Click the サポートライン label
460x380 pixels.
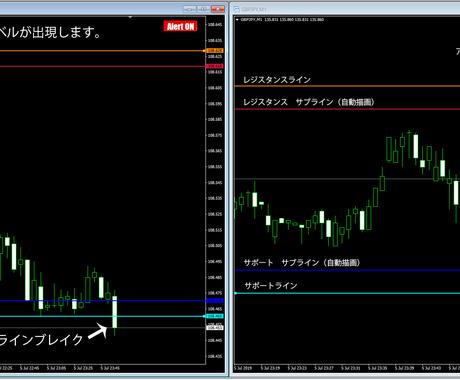click(271, 286)
